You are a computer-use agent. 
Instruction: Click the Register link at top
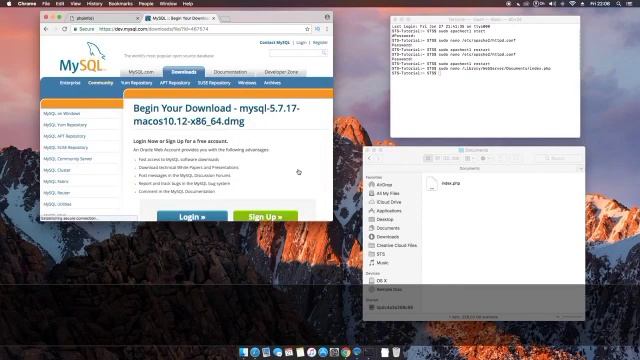(320, 42)
